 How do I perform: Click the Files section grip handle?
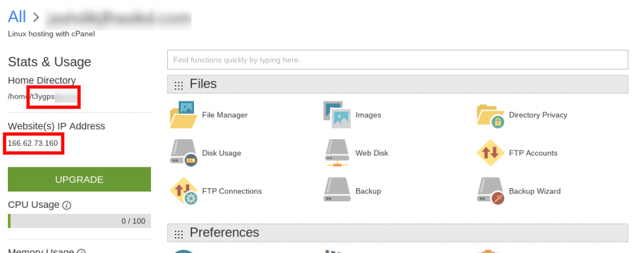point(178,86)
